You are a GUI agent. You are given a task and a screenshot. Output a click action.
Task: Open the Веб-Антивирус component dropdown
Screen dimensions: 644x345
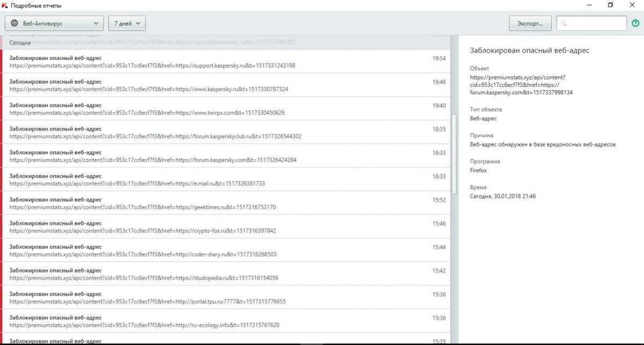(54, 24)
